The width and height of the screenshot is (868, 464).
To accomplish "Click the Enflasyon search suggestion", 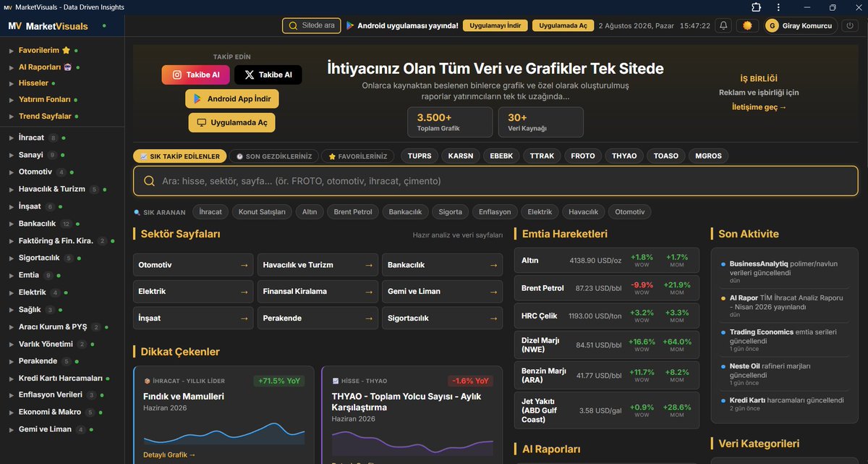I will pyautogui.click(x=495, y=212).
